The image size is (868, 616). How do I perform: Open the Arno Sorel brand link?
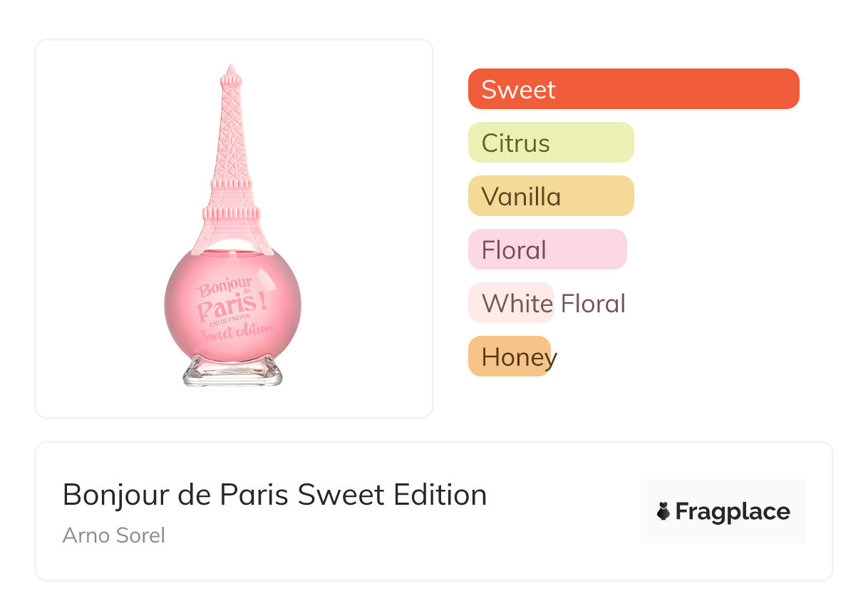click(114, 535)
